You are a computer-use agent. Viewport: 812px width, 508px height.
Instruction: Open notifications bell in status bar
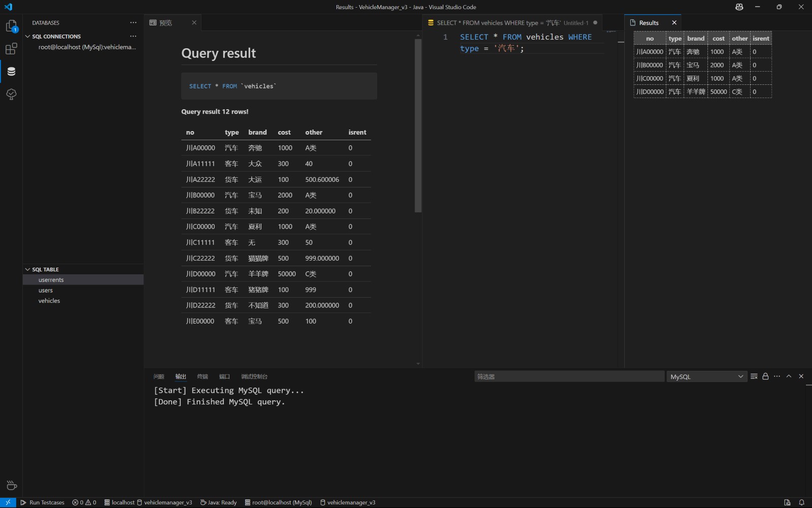click(802, 502)
